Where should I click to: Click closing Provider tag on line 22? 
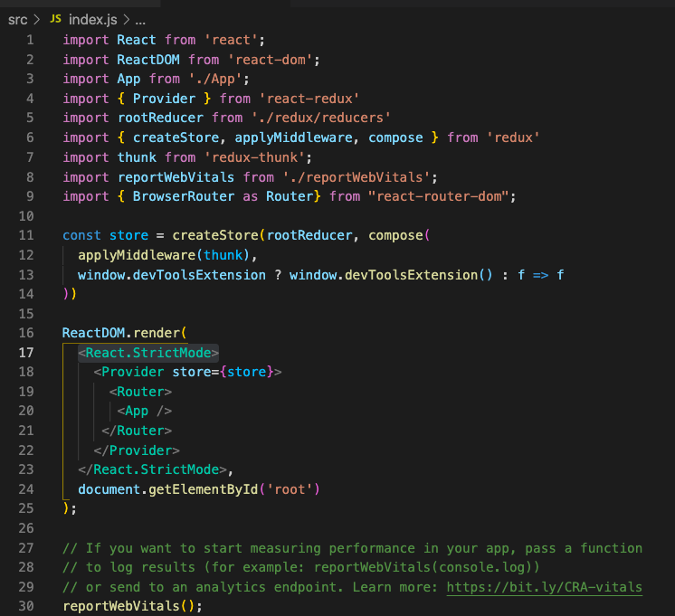point(137,450)
